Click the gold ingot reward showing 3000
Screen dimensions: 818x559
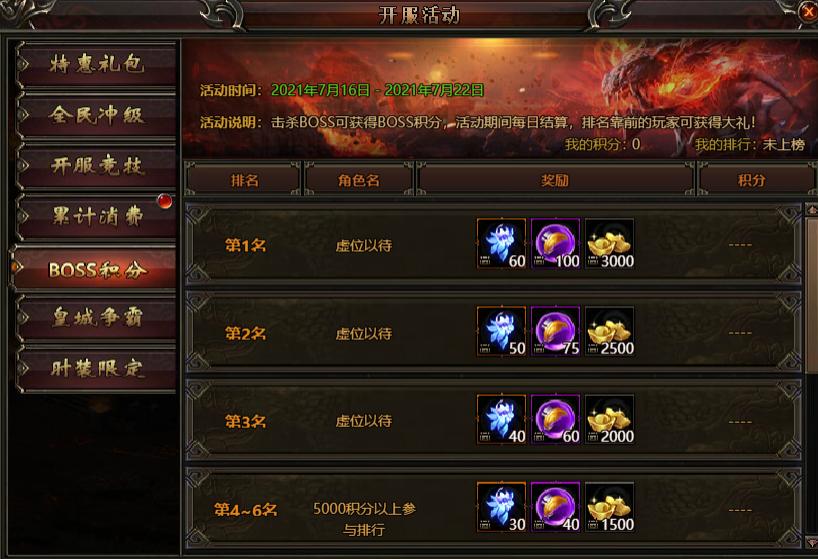coord(609,244)
